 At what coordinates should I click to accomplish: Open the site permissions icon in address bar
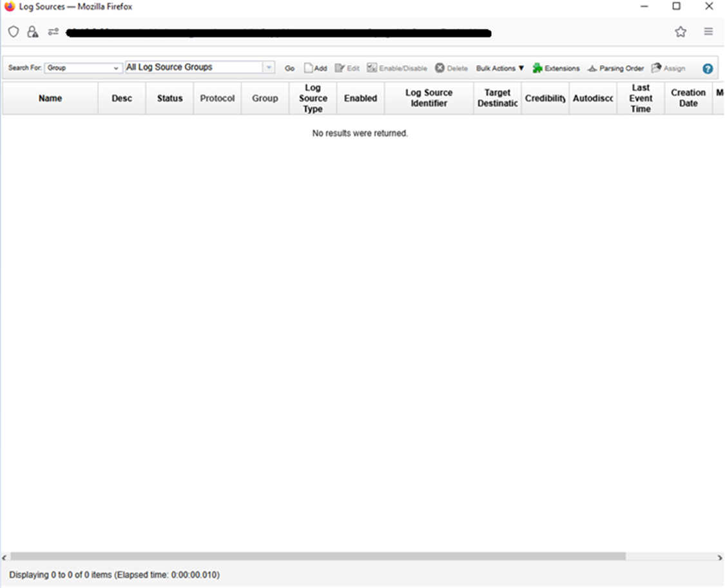(x=53, y=32)
